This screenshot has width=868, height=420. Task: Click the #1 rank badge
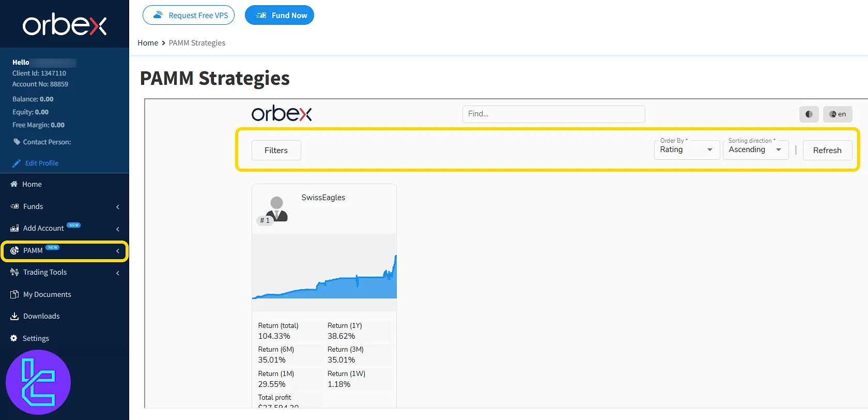(265, 220)
